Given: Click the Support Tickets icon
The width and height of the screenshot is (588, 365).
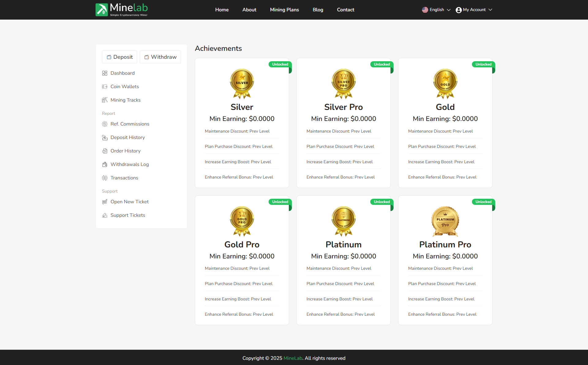Looking at the screenshot, I should click(105, 215).
